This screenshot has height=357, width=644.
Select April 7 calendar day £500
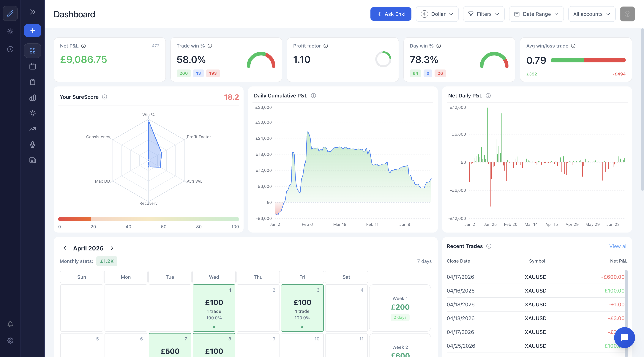point(170,345)
